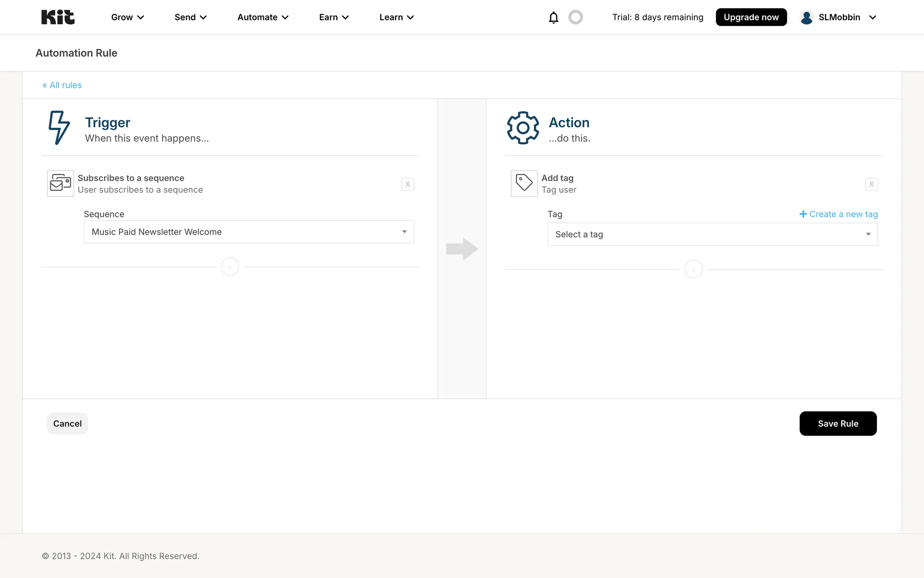This screenshot has height=578, width=924.
Task: Click the Kit logo
Action: (x=58, y=17)
